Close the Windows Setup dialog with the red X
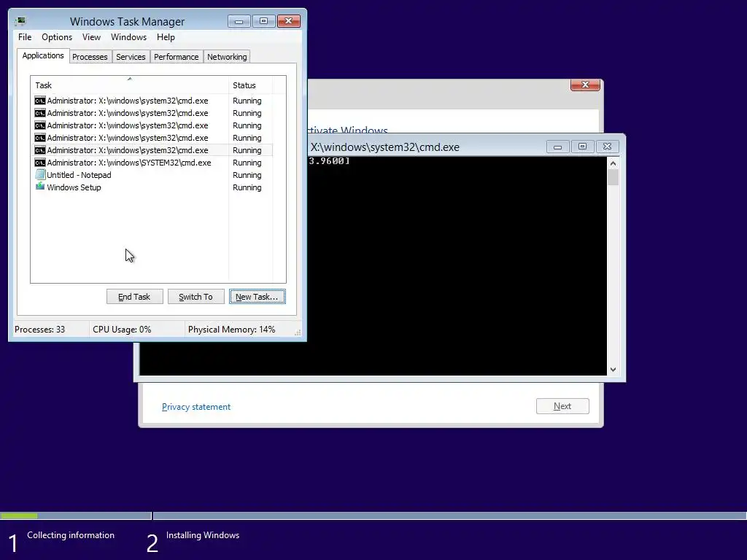747x560 pixels. (585, 85)
